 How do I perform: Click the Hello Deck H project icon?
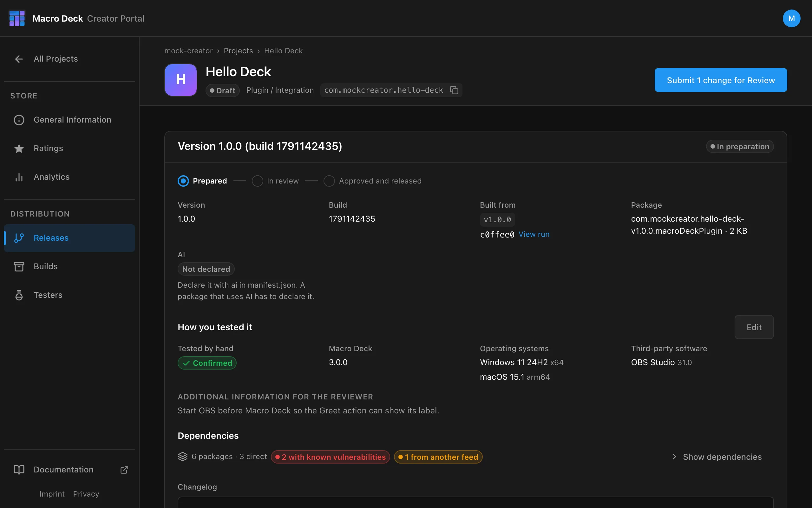[180, 80]
